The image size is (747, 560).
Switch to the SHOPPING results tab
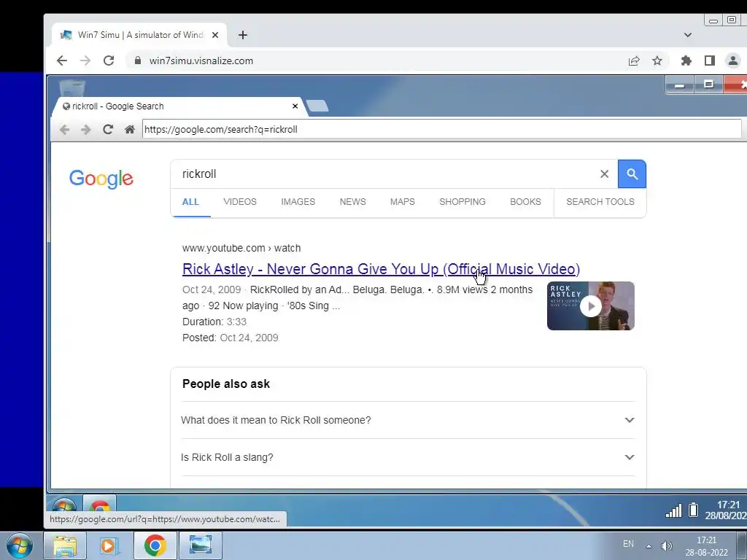pos(462,202)
